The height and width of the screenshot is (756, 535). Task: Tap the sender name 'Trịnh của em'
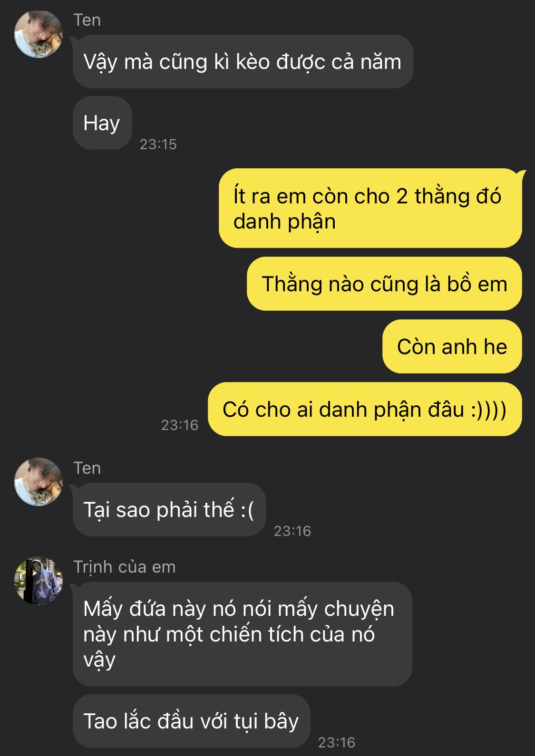coord(125,567)
